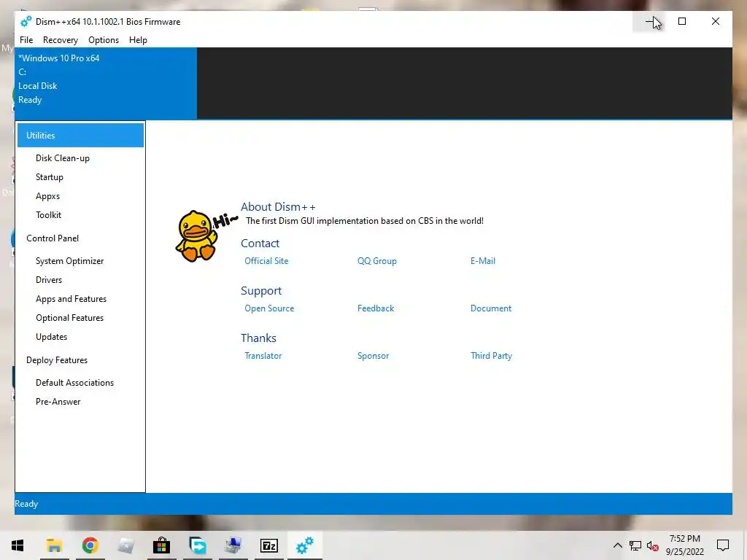
Task: Open the QQ Group link
Action: (377, 261)
